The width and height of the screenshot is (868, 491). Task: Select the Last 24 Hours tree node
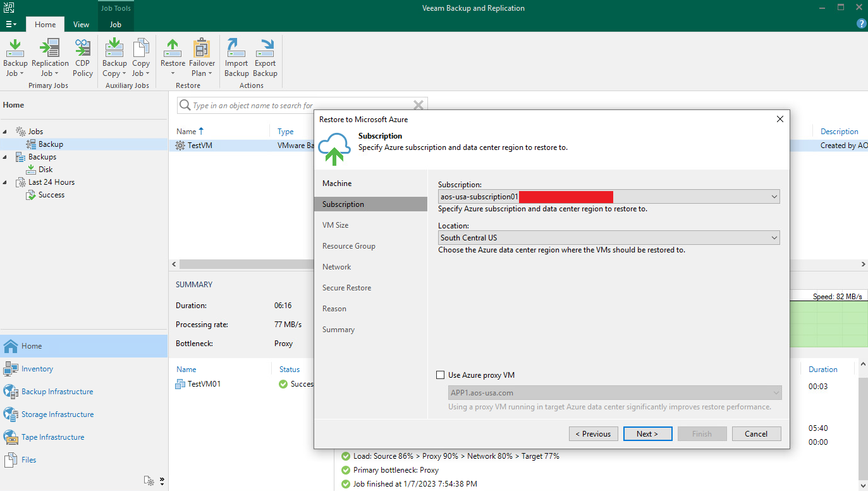click(51, 182)
